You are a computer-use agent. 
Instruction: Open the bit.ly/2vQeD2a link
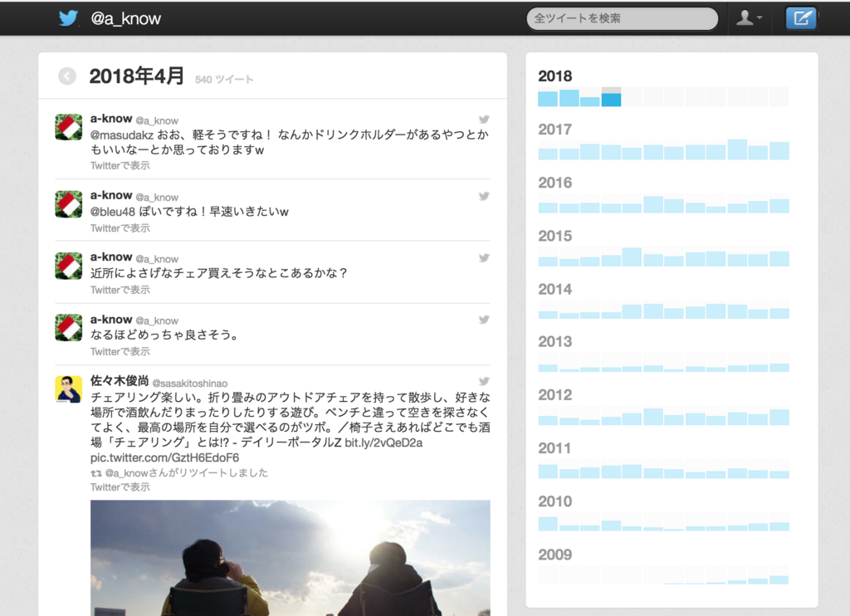click(x=383, y=443)
